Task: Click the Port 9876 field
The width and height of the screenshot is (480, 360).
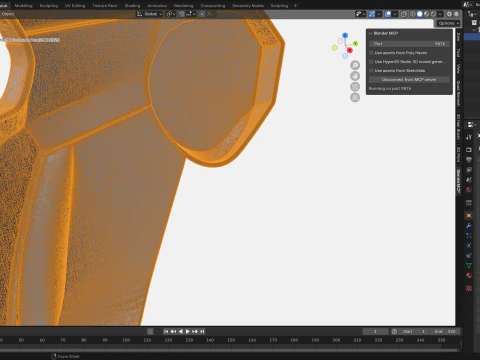Action: [409, 44]
